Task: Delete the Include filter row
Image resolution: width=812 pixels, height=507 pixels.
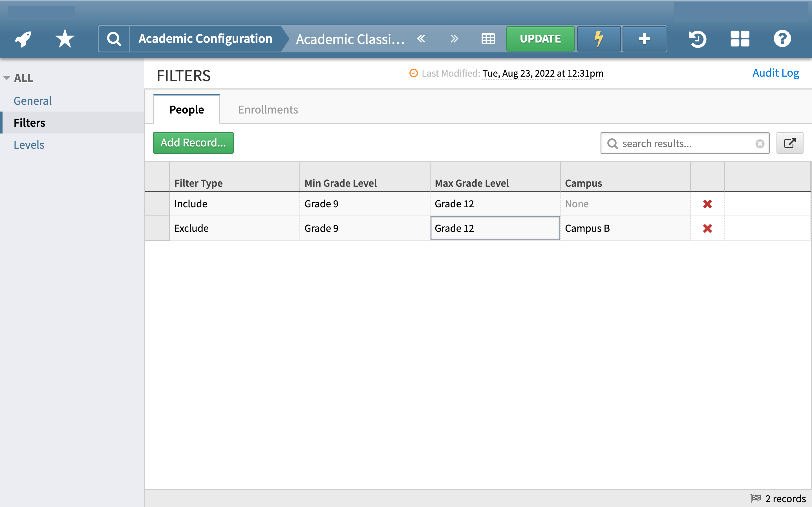Action: click(707, 204)
